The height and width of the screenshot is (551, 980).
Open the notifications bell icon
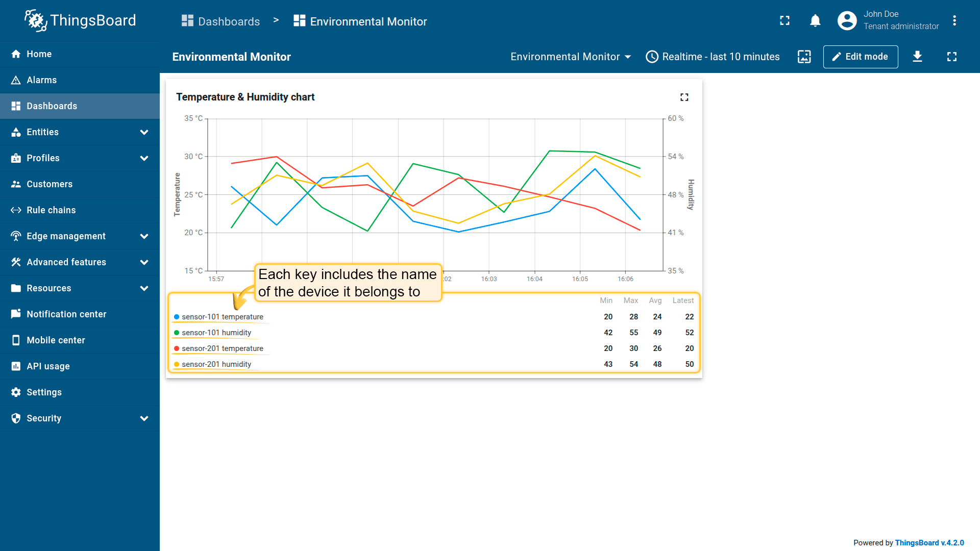click(x=815, y=21)
